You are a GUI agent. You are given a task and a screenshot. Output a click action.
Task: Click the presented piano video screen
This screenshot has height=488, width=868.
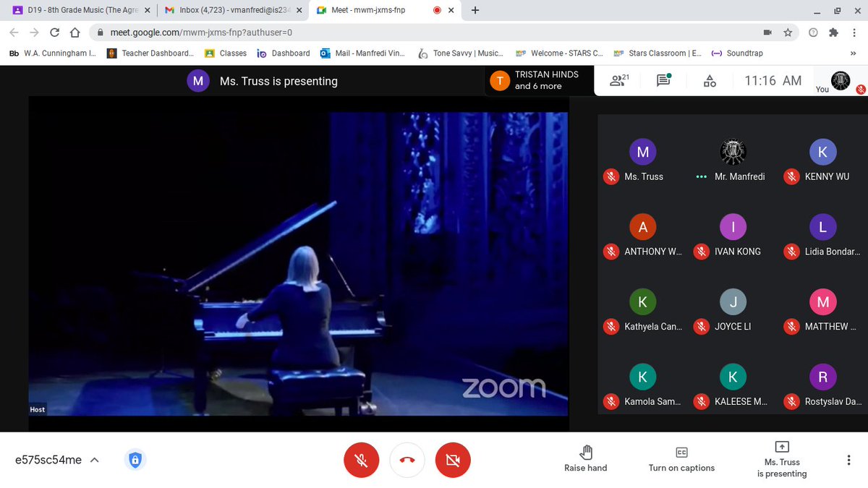(298, 264)
